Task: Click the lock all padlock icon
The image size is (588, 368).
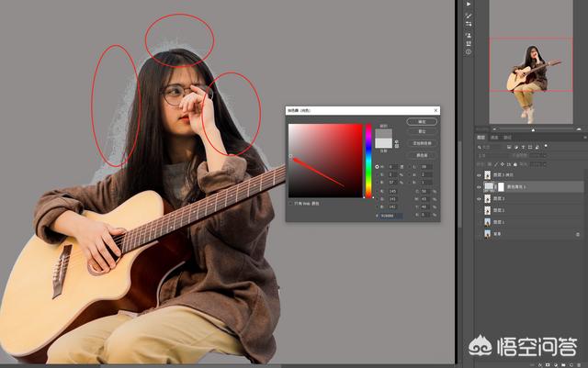Action: [x=515, y=164]
